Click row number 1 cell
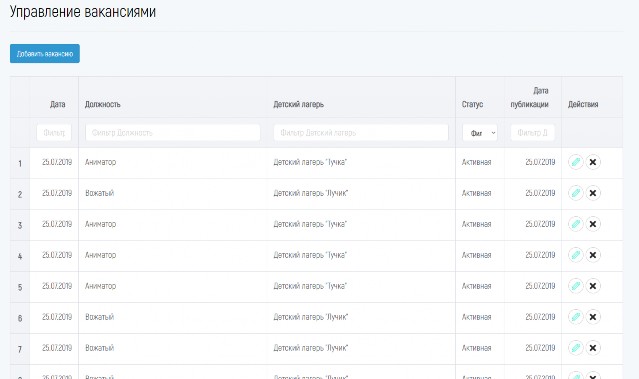This screenshot has height=379, width=639. point(20,163)
